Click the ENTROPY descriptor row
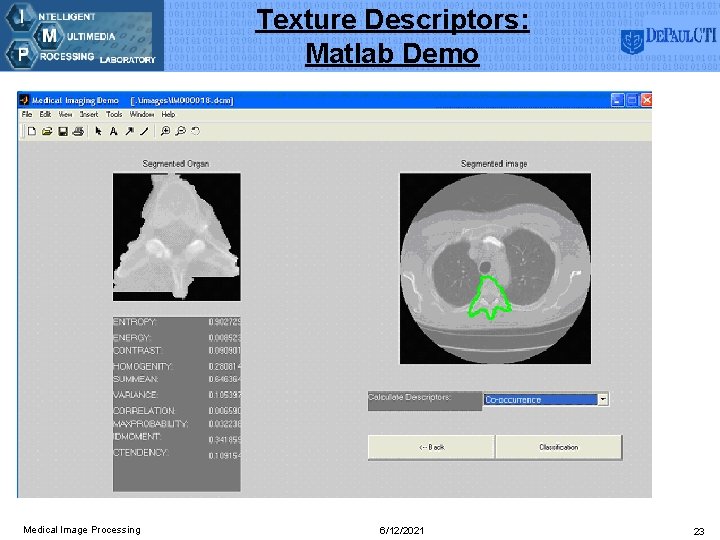The image size is (720, 540). [177, 322]
